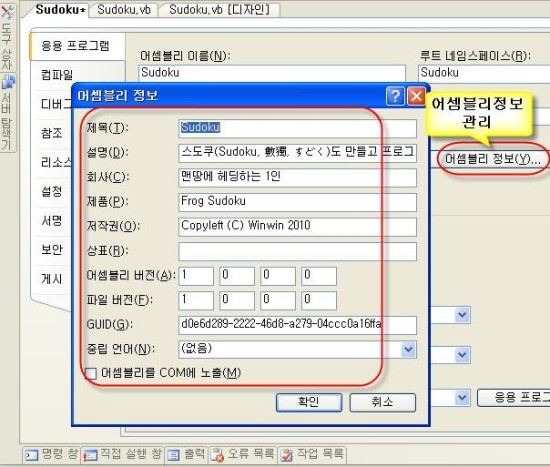Open the 직접 실행 창 panel icon
The height and width of the screenshot is (467, 550).
(x=90, y=455)
